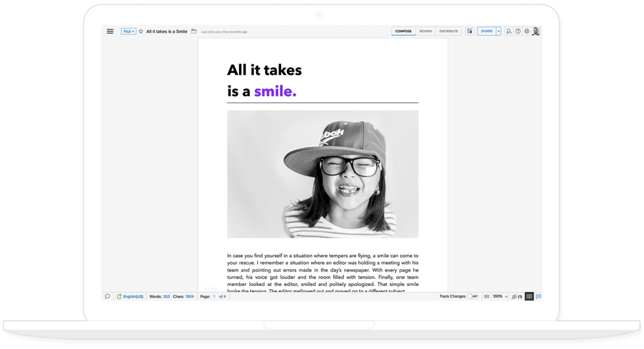Click the SHARE button

[487, 31]
